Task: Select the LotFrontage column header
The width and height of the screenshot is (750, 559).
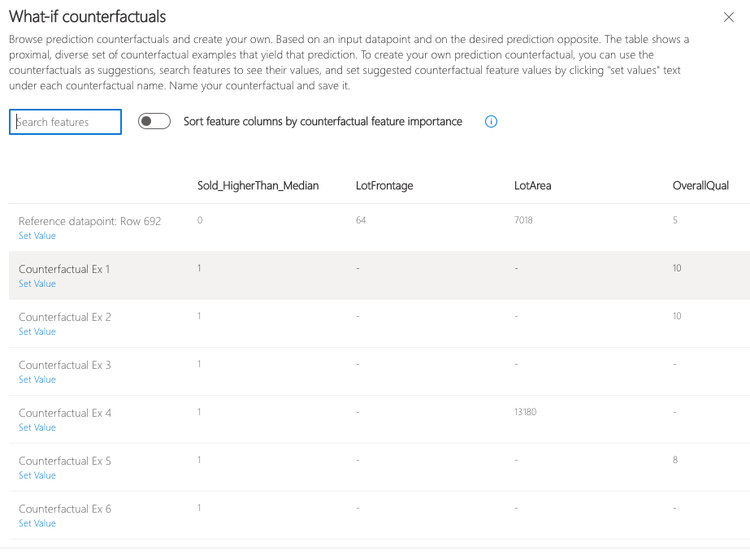Action: tap(384, 186)
